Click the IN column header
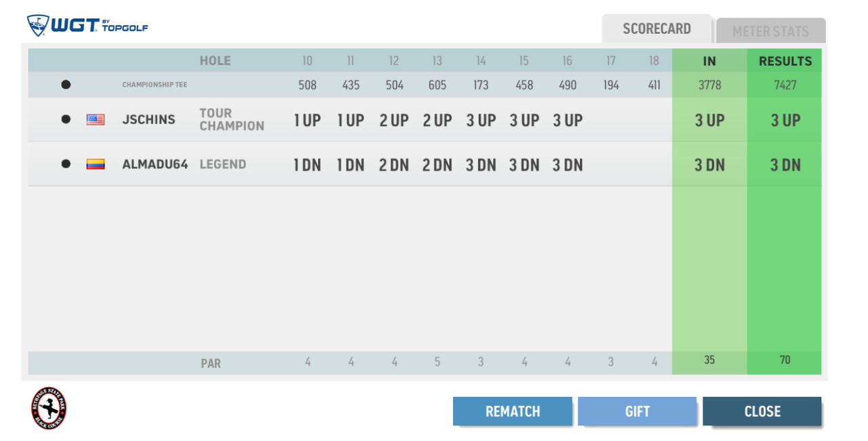Screen dimensions: 868x441 tap(709, 61)
